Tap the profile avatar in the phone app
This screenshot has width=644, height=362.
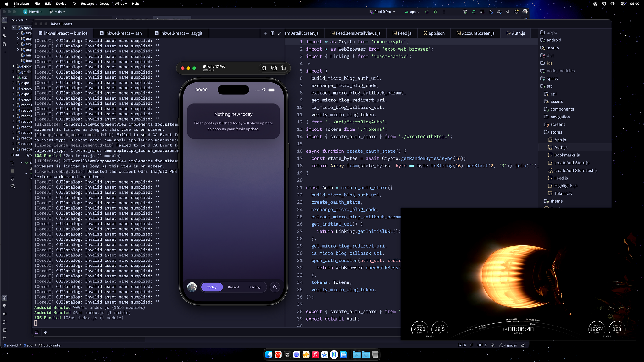(x=192, y=287)
